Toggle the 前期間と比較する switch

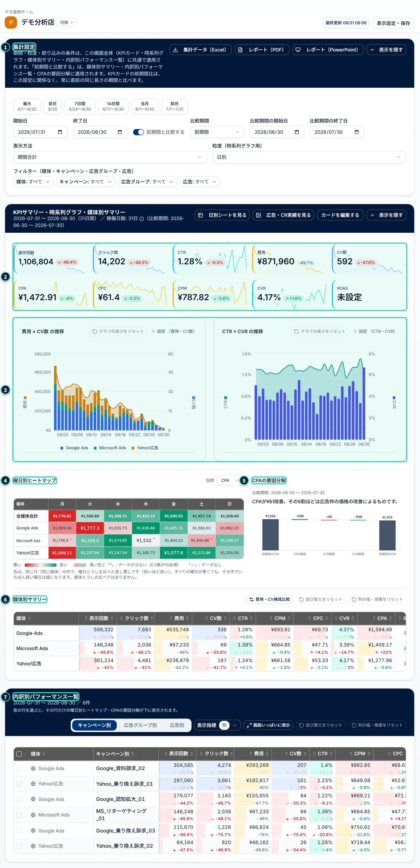point(139,132)
